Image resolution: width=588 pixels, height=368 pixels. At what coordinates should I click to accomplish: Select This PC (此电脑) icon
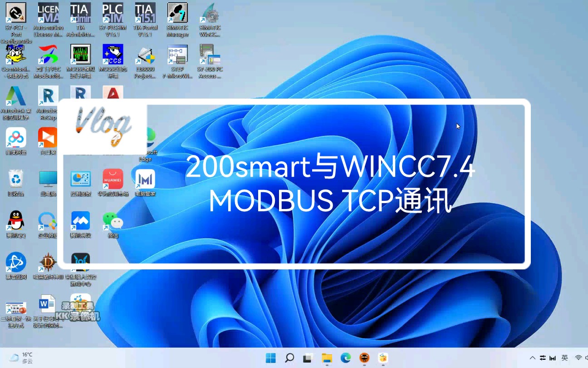pyautogui.click(x=48, y=179)
